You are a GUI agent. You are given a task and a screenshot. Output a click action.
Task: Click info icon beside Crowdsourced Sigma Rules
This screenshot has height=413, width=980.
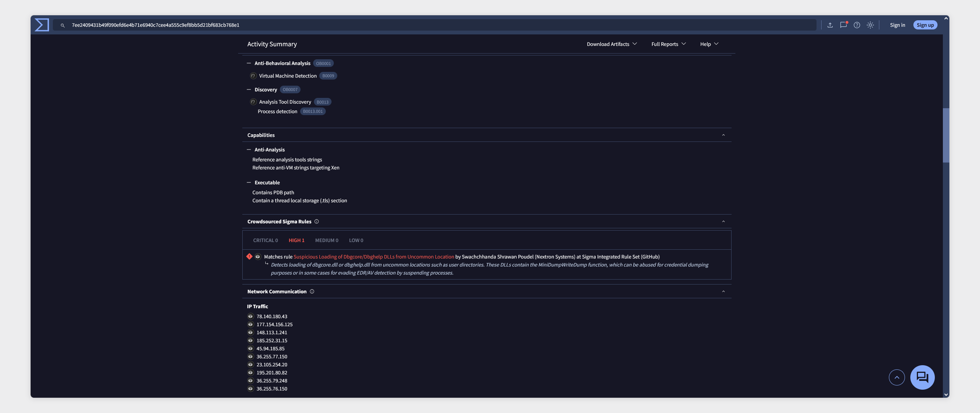click(x=317, y=222)
